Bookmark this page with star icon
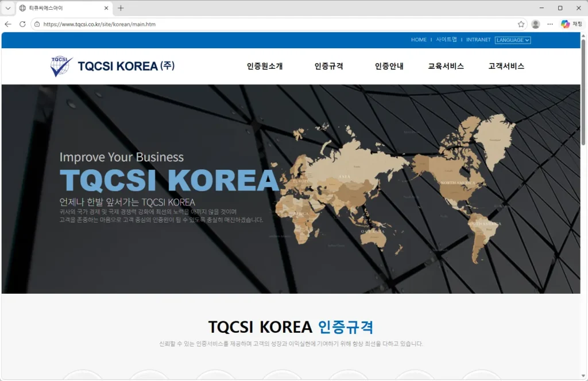588x381 pixels. [x=521, y=24]
